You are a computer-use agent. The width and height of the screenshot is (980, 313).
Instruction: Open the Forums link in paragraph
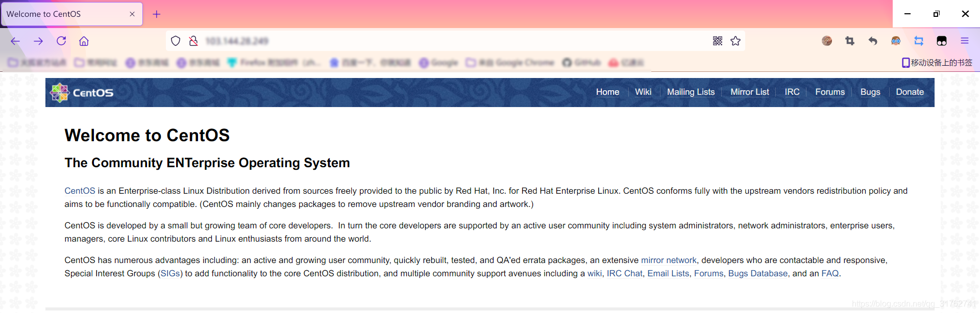coord(708,273)
